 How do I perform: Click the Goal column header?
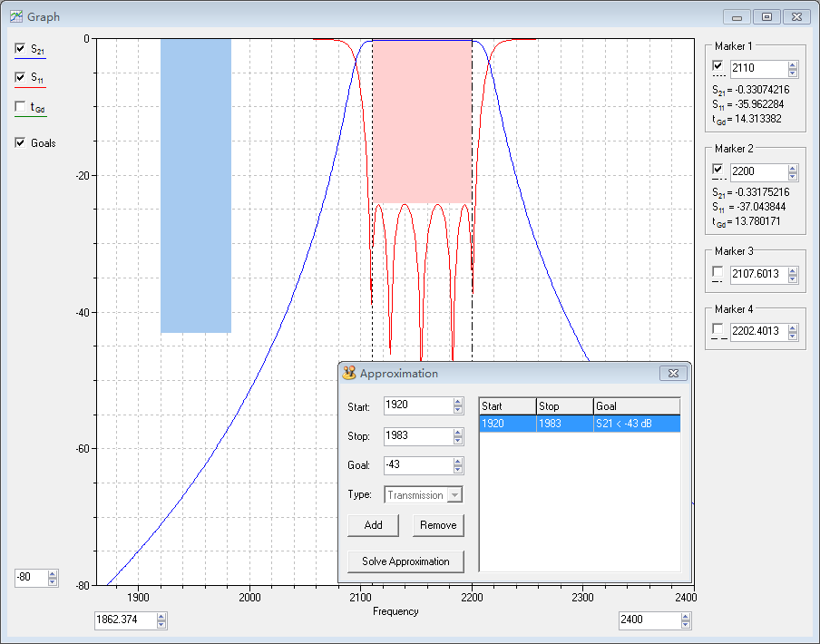tap(636, 406)
